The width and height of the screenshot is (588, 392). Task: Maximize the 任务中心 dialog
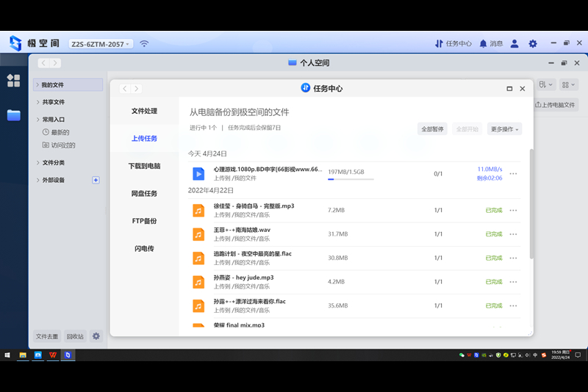(x=509, y=89)
